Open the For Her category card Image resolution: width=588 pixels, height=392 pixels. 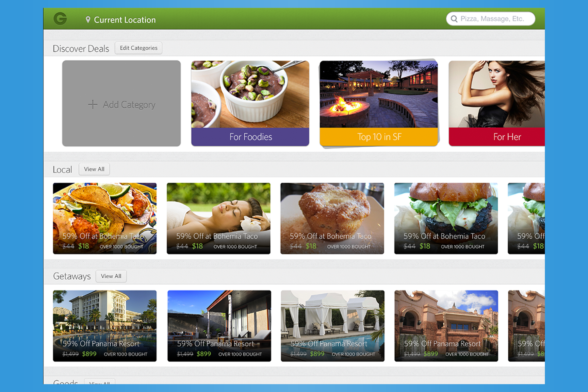497,103
